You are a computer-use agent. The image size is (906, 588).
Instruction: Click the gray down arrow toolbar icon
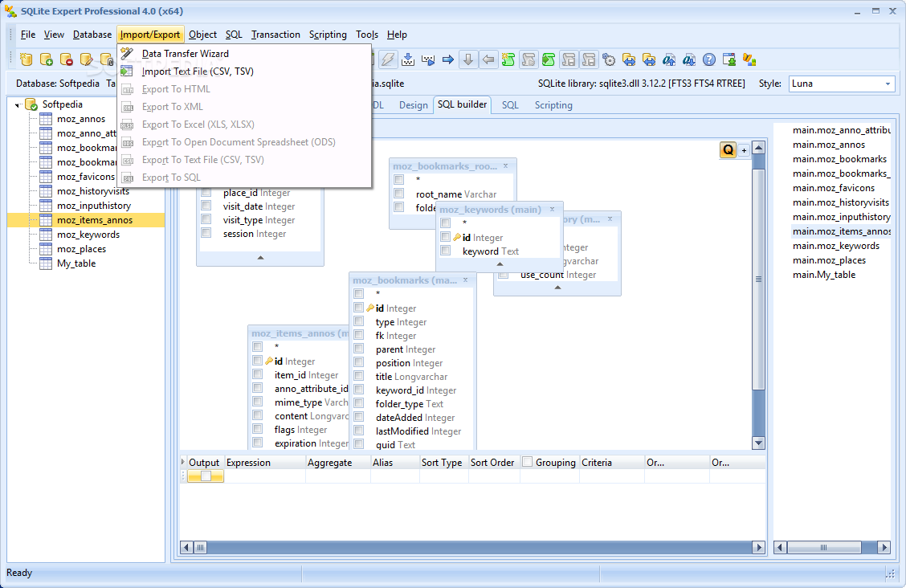(x=468, y=59)
